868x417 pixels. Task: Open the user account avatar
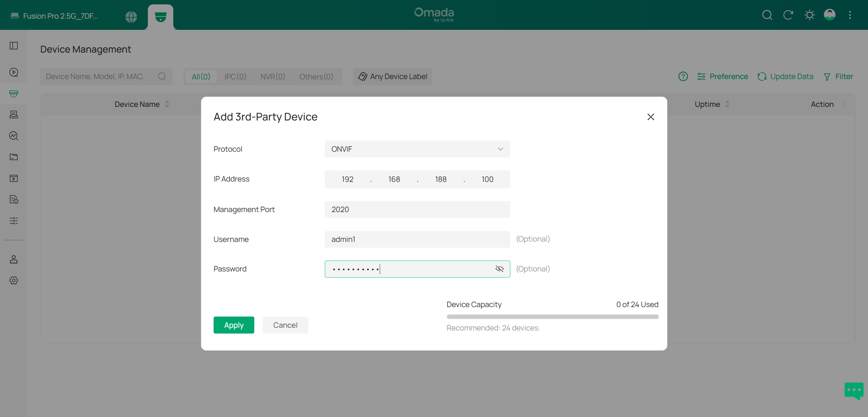(829, 15)
